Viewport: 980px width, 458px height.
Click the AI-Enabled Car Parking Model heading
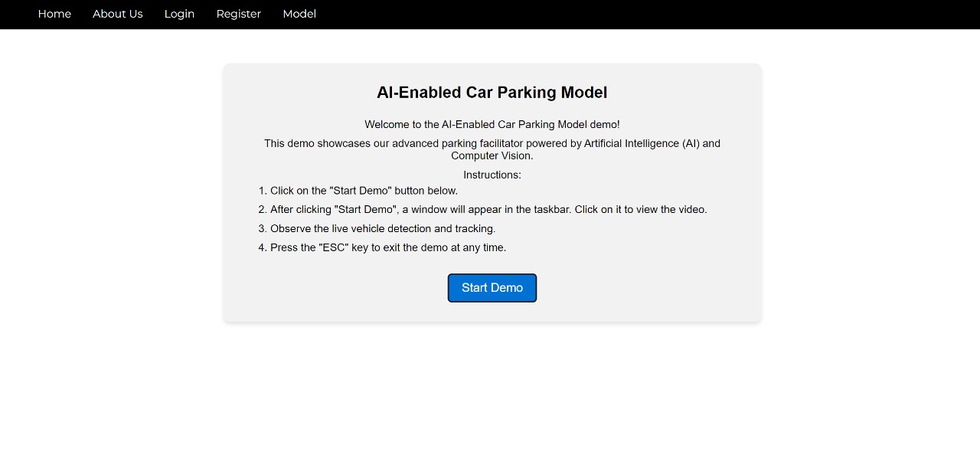[492, 93]
